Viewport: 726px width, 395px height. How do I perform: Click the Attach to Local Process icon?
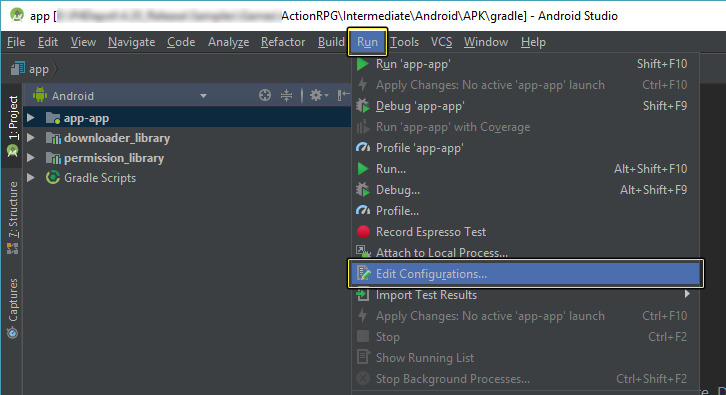coord(363,251)
